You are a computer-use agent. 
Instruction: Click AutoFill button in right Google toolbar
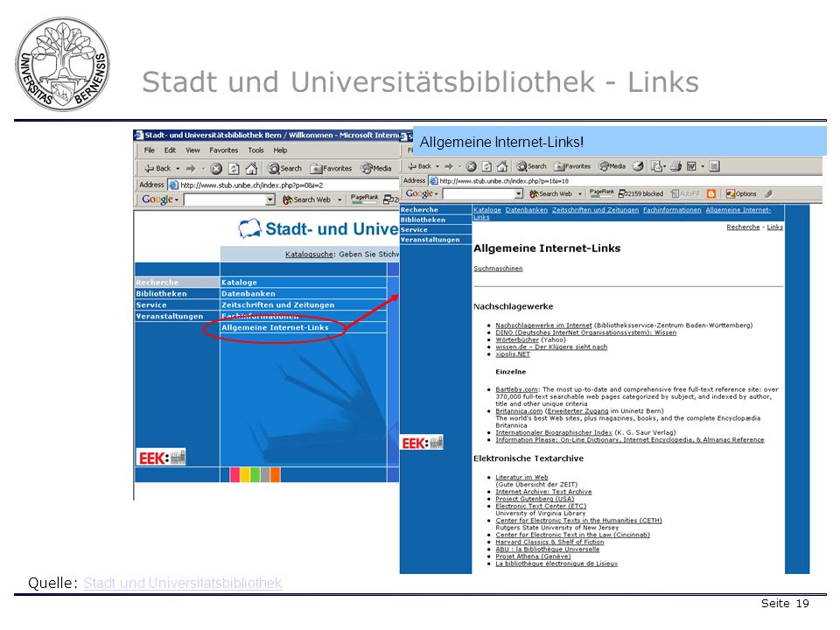pos(685,194)
